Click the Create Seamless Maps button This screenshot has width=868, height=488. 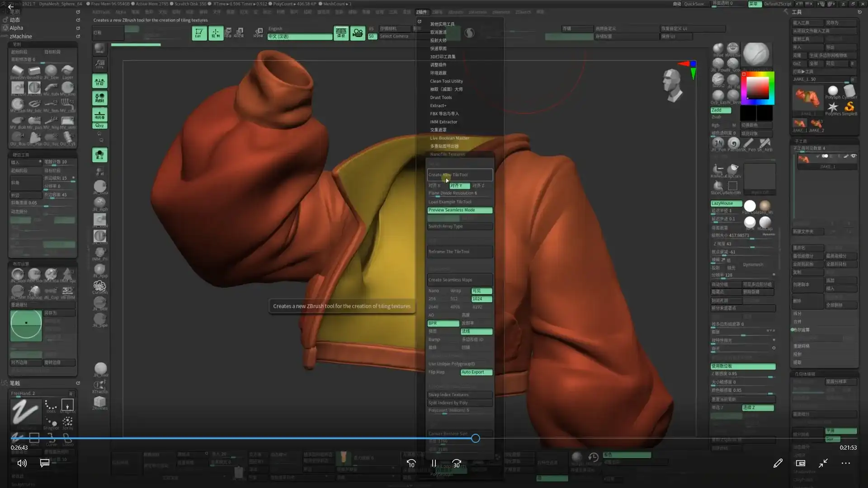459,280
